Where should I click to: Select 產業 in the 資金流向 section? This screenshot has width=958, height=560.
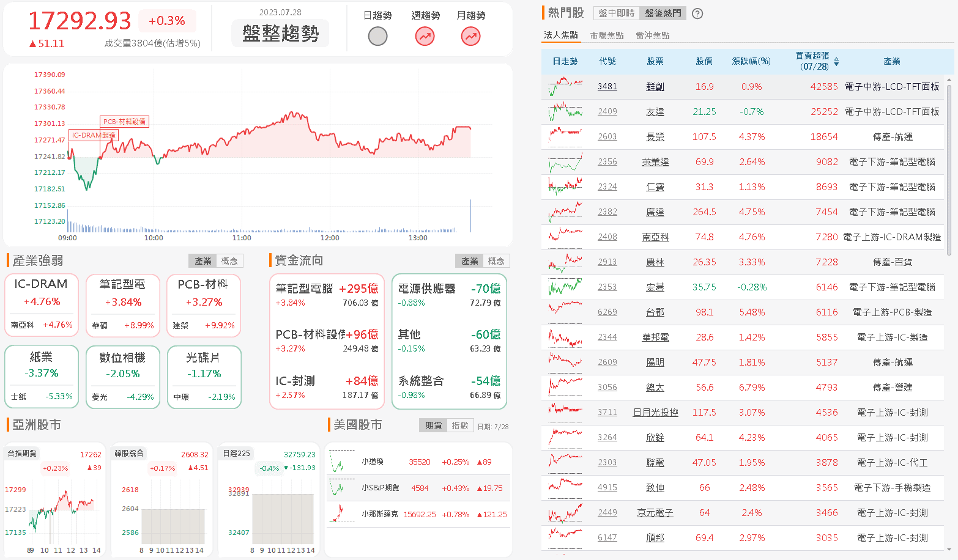point(470,261)
